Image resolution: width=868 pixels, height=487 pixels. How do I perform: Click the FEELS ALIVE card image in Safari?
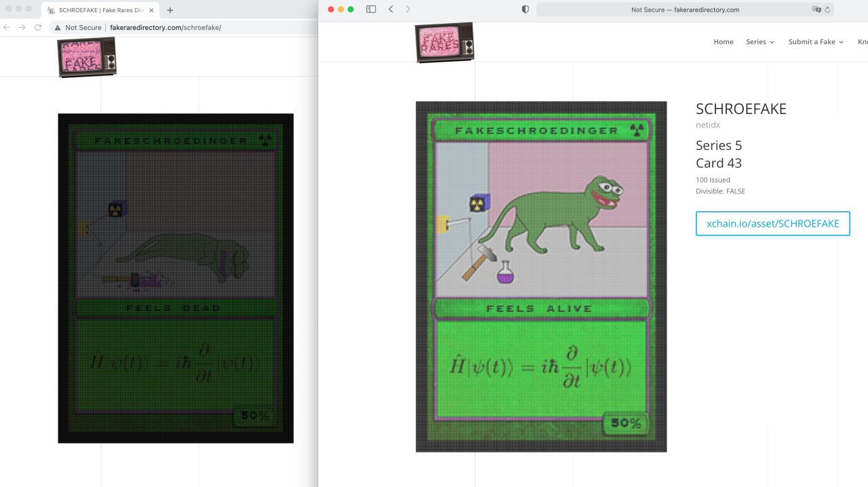(x=541, y=277)
